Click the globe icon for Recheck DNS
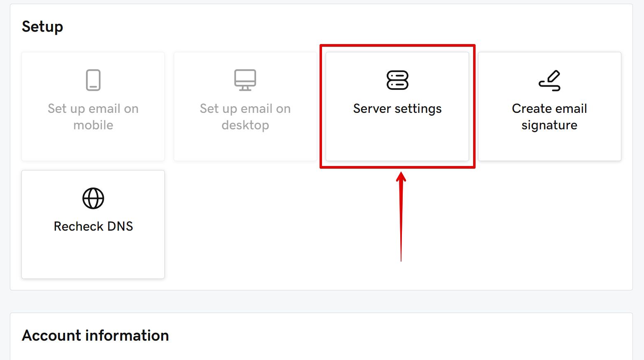 coord(93,198)
